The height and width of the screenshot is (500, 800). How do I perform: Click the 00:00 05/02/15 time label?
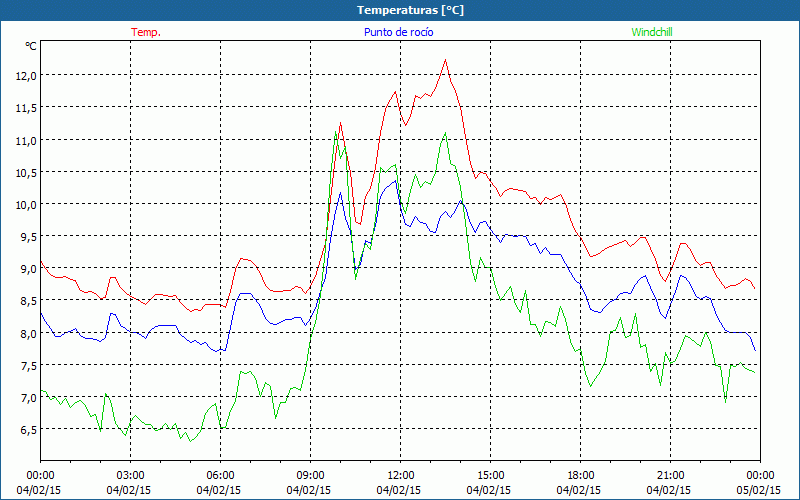759,483
